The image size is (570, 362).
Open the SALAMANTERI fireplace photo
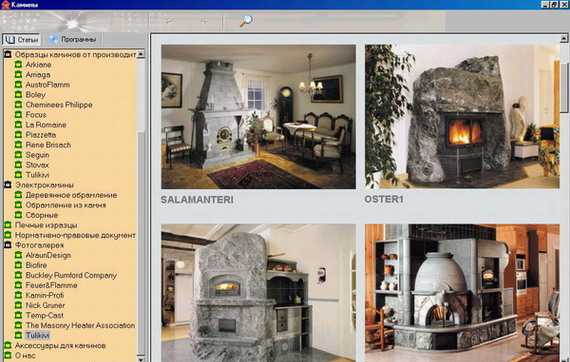[258, 117]
